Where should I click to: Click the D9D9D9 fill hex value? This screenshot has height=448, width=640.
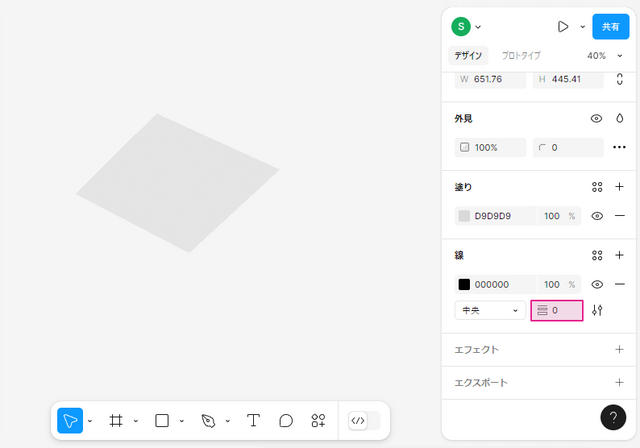(x=493, y=216)
